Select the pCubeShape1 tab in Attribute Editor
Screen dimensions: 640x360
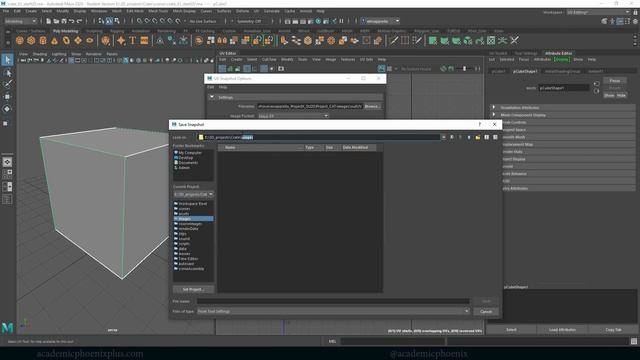pos(525,71)
